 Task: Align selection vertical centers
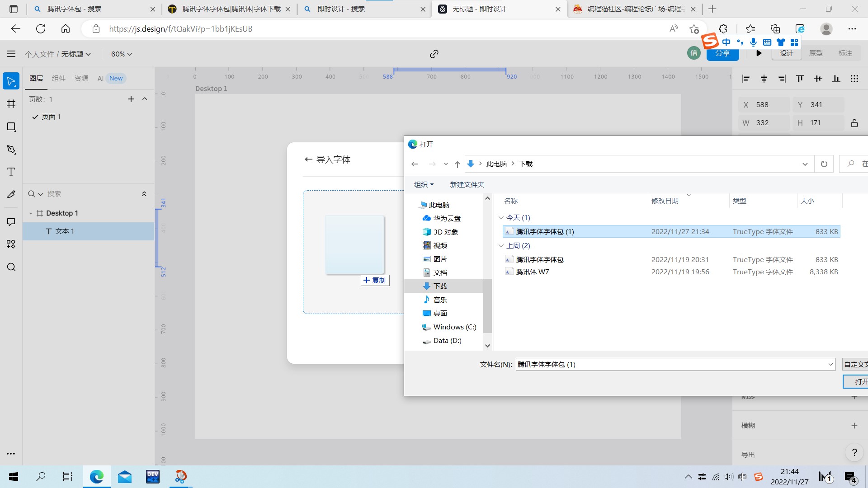coord(818,79)
